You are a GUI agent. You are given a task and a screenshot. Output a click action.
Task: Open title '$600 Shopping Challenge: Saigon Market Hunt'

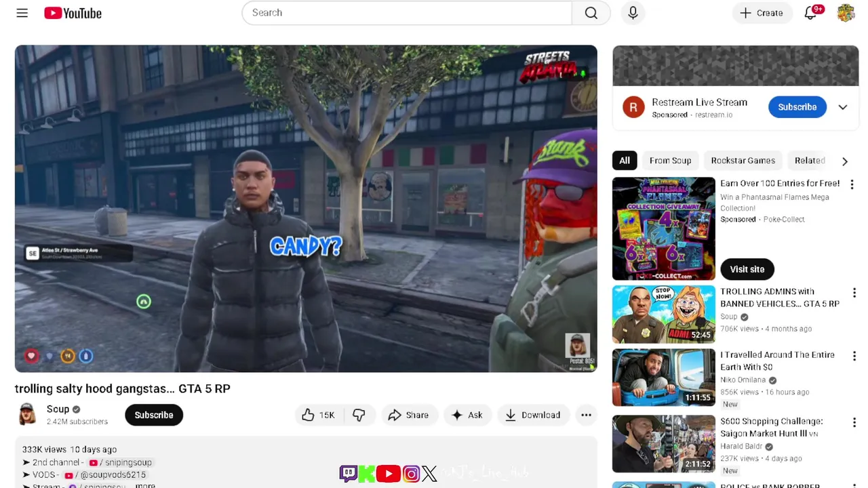pos(772,427)
